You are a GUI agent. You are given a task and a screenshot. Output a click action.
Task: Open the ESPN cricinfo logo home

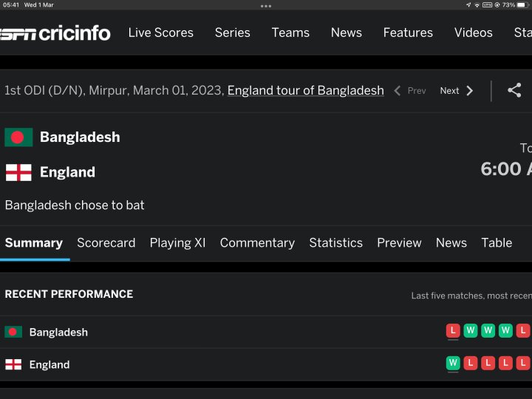(x=55, y=33)
